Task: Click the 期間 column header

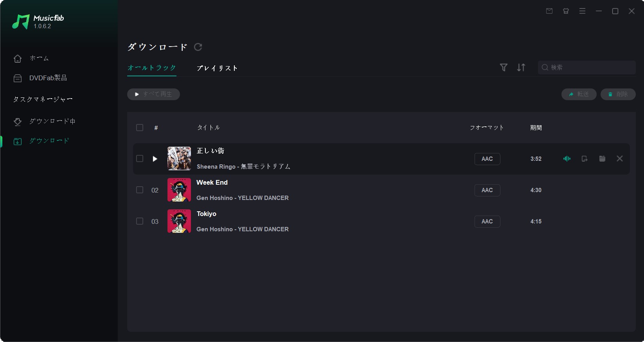Action: point(536,128)
